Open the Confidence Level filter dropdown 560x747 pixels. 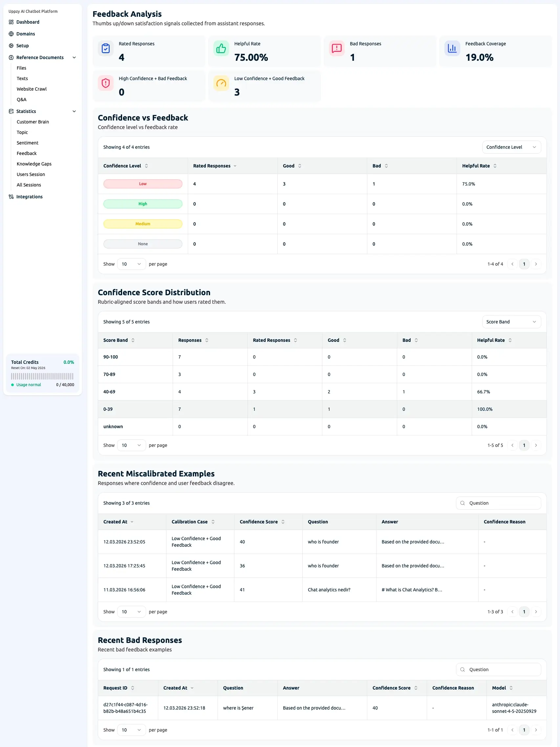pyautogui.click(x=511, y=147)
